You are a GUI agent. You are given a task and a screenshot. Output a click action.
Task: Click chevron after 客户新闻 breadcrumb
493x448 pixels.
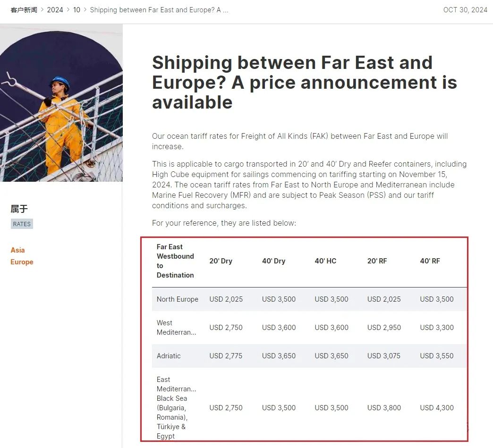pyautogui.click(x=42, y=10)
